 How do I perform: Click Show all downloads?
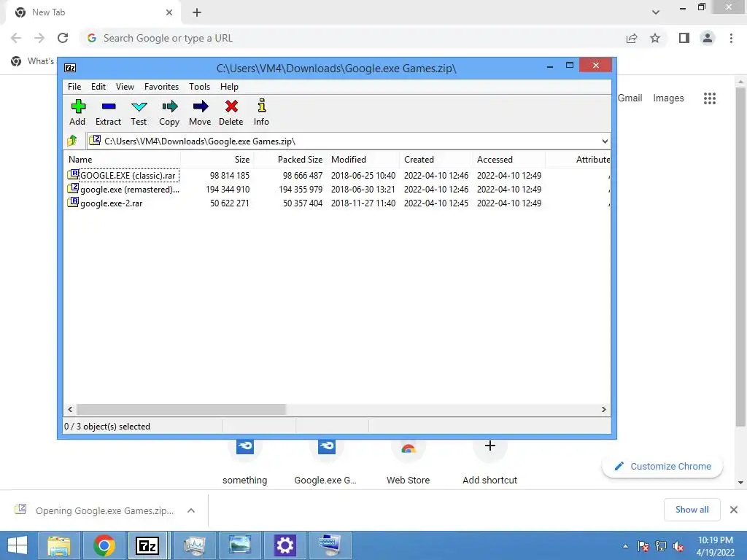pos(692,510)
